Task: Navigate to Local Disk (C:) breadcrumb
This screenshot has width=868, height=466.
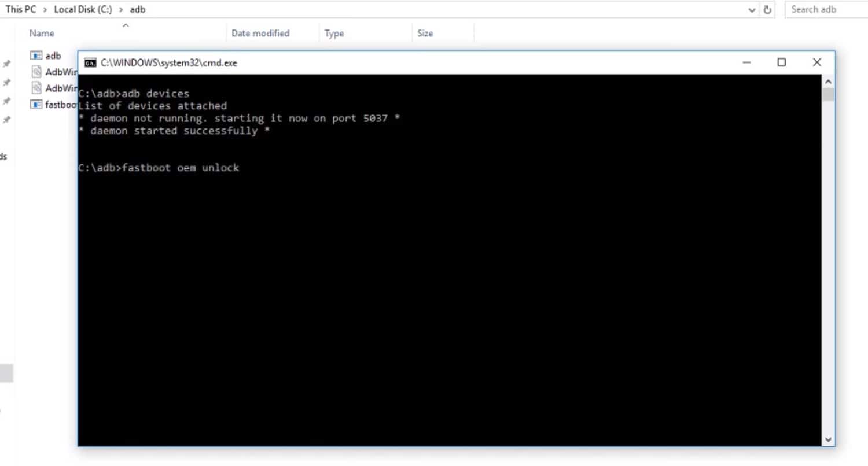Action: [83, 10]
